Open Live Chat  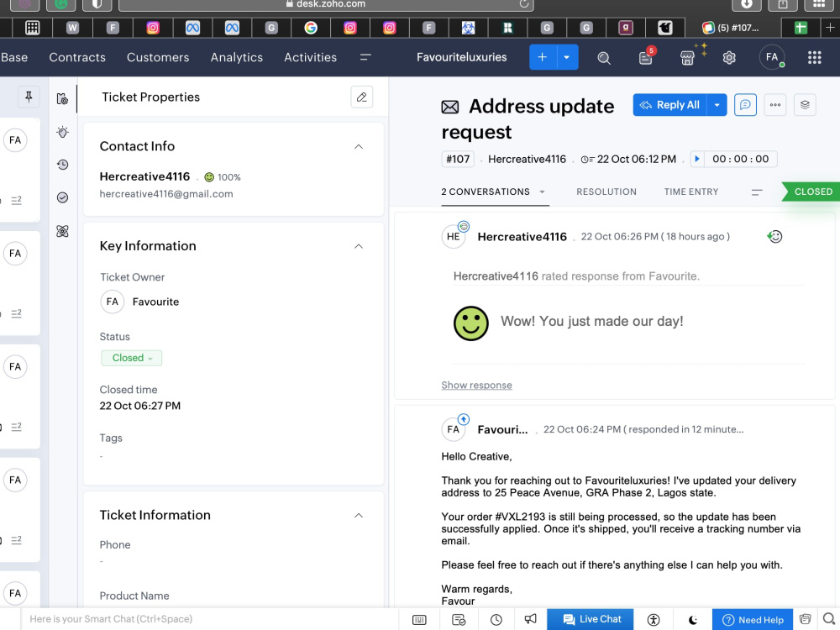591,619
